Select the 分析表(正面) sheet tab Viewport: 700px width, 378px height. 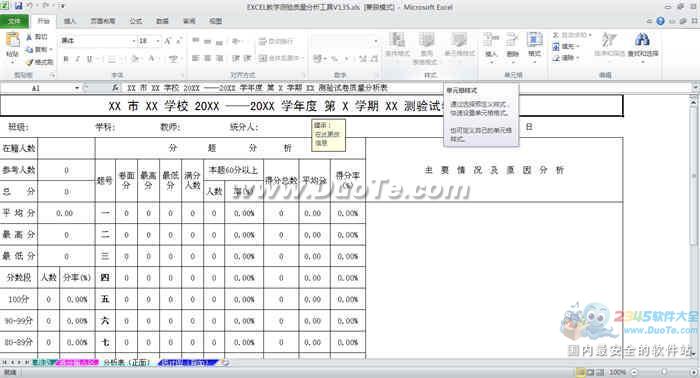(x=127, y=363)
